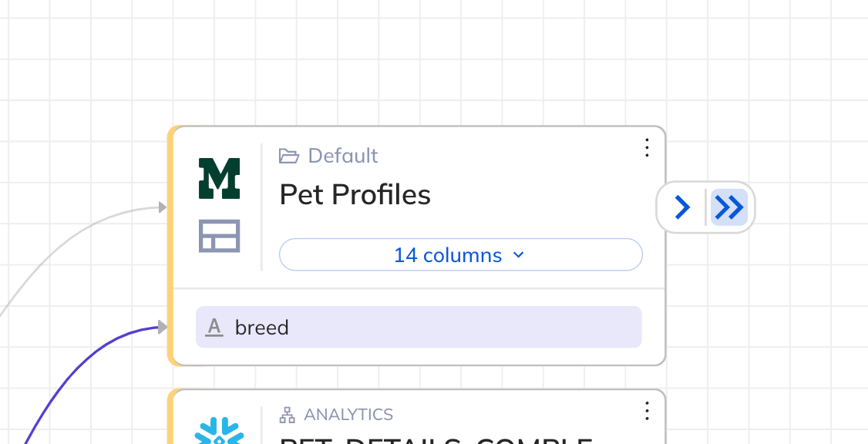Select the breed column row
The width and height of the screenshot is (868, 444).
coord(419,328)
